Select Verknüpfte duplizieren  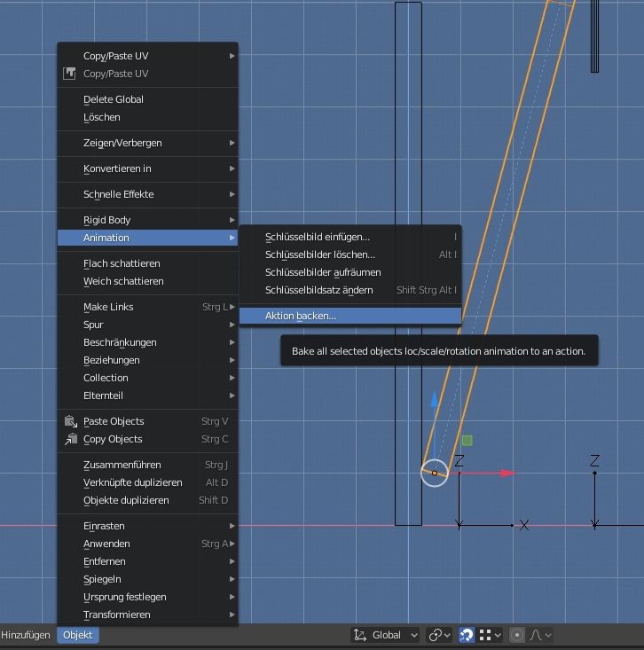point(147,482)
